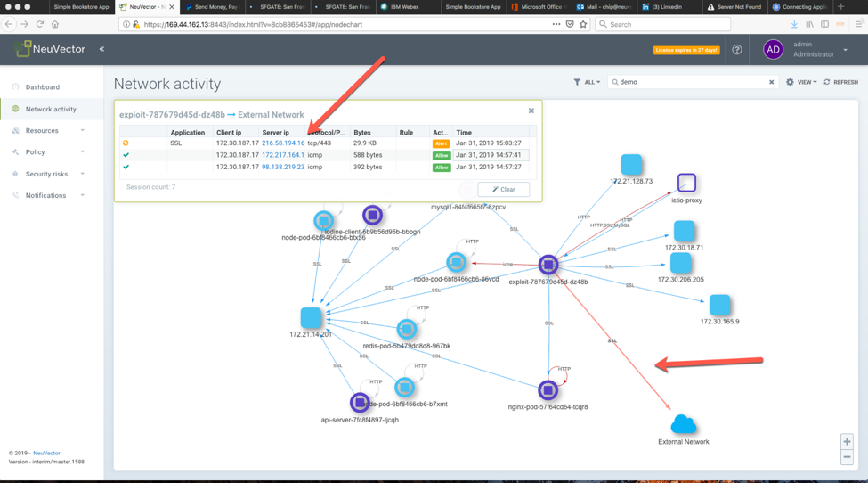Viewport: 868px width, 483px height.
Task: Select the api-server node icon
Action: (x=360, y=403)
